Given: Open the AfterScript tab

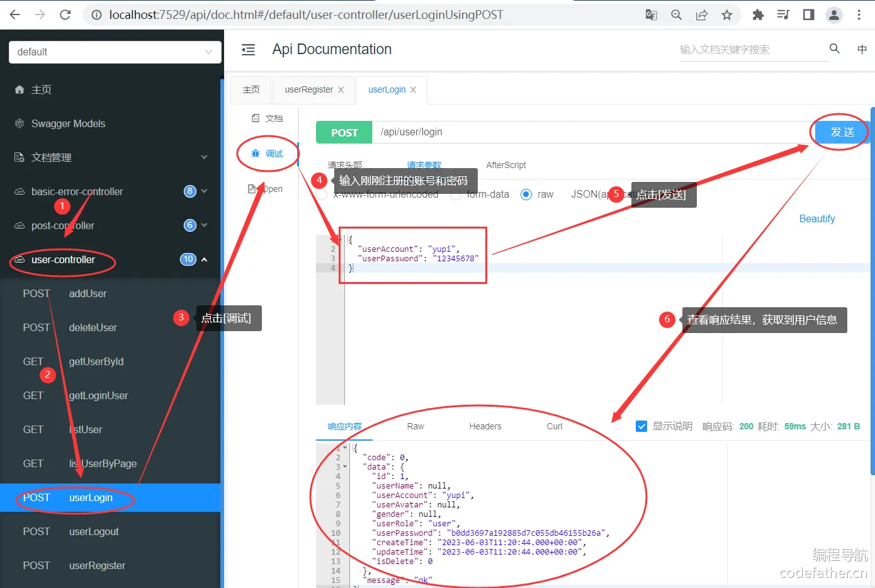Looking at the screenshot, I should point(506,165).
